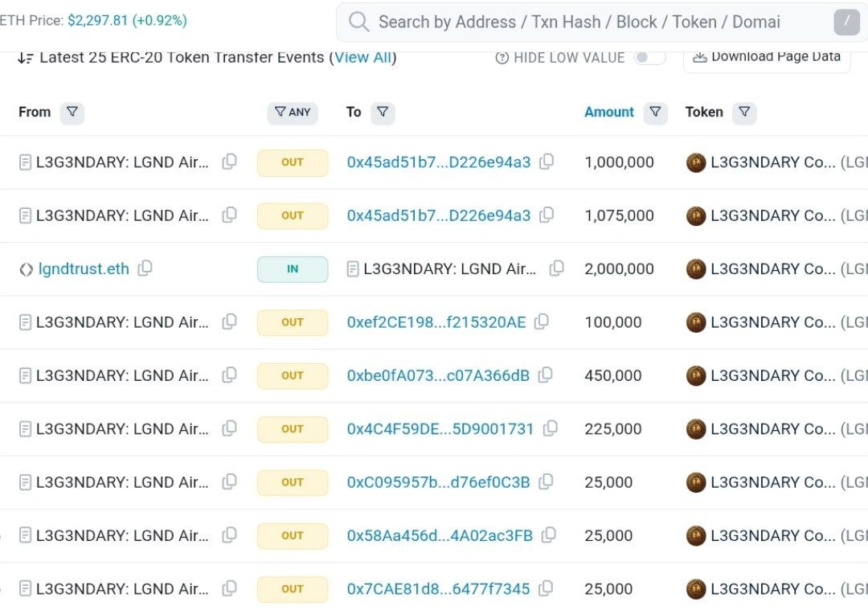This screenshot has height=610, width=868.
Task: Open 0x4C4F59DE...5D9001731 address
Action: 440,429
